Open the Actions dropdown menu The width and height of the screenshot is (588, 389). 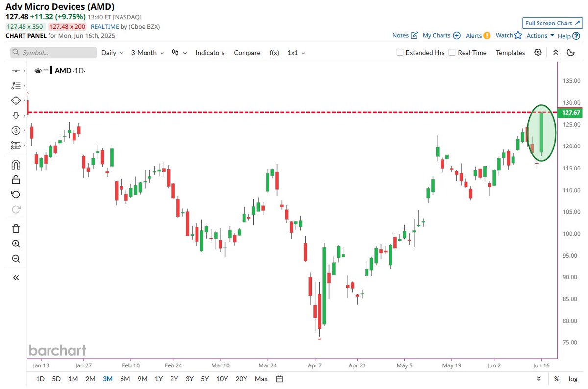click(540, 35)
